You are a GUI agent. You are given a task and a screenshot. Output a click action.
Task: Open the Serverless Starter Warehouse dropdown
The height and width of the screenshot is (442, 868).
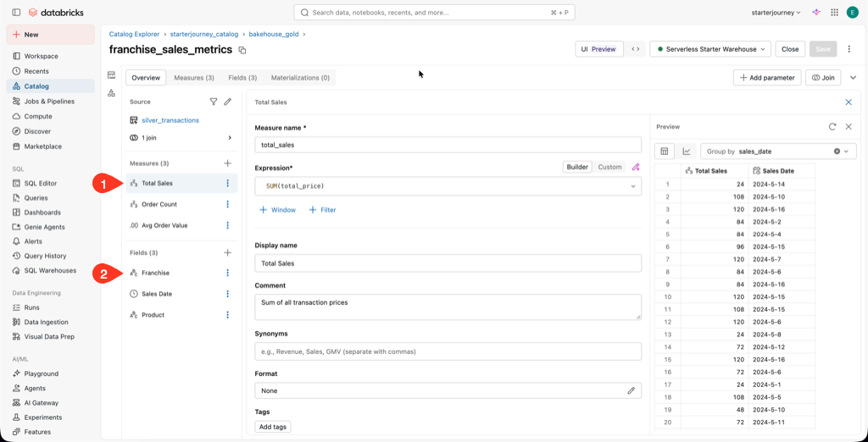click(711, 48)
